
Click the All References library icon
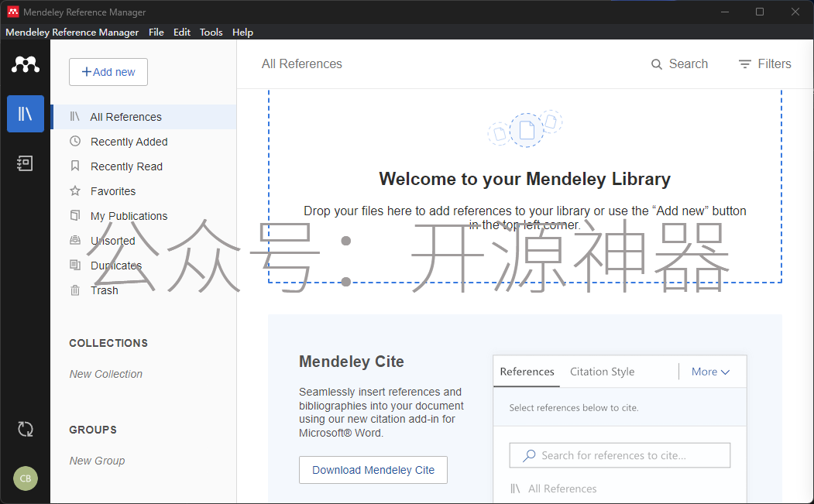point(75,116)
